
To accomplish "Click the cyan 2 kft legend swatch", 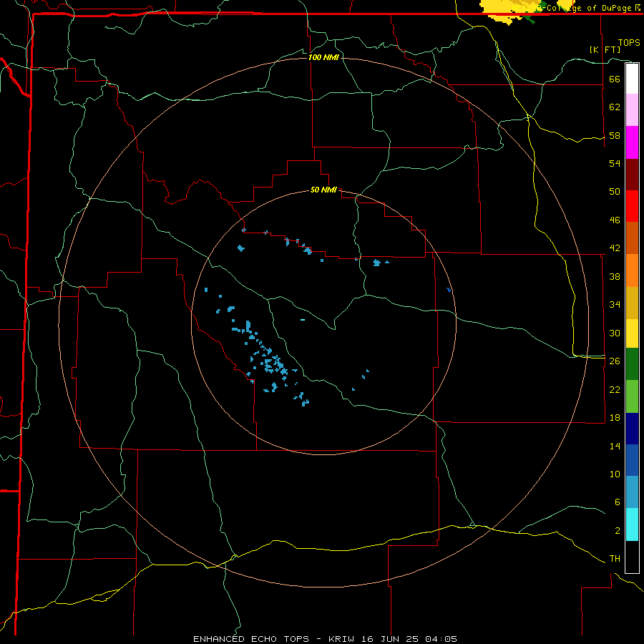I will pos(632,525).
